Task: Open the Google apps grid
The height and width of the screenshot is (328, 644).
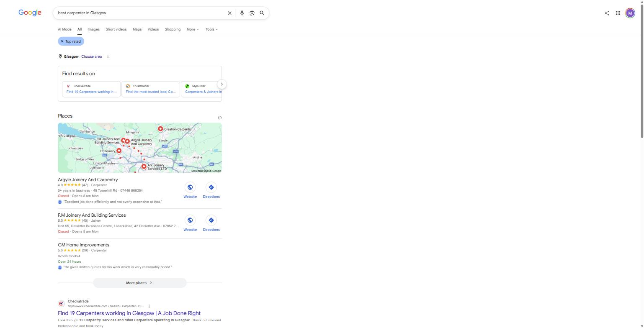Action: 618,13
